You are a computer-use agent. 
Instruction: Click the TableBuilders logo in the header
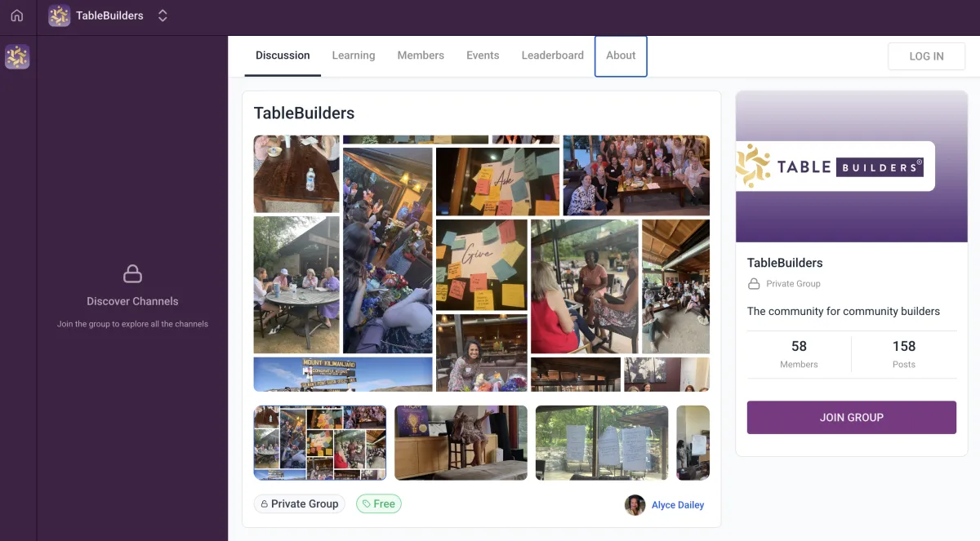click(x=59, y=16)
